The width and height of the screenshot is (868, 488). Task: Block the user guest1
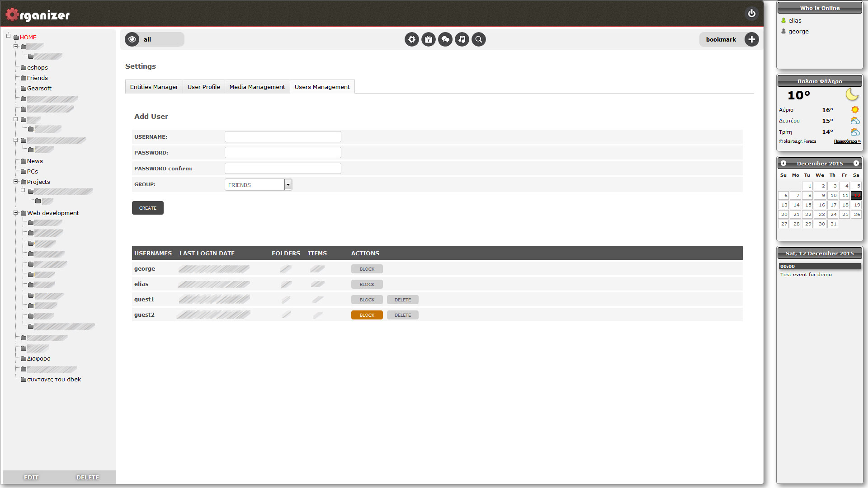coord(367,300)
